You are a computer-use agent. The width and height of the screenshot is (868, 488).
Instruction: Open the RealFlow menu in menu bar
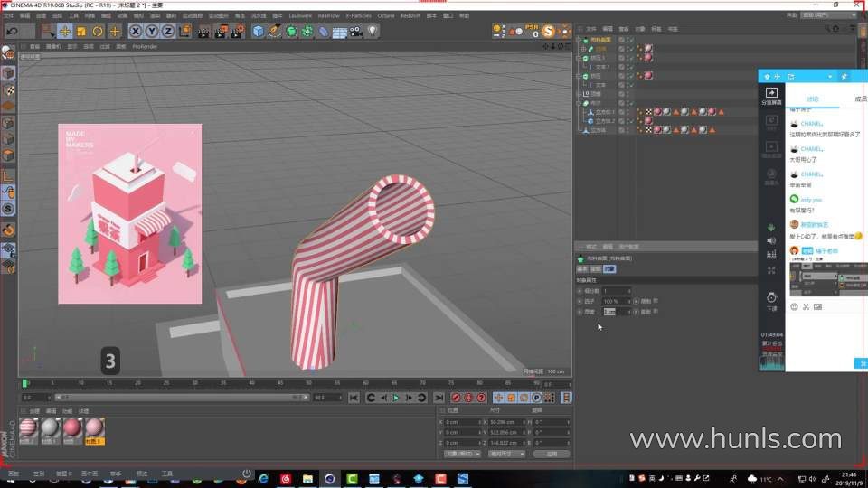click(x=327, y=15)
